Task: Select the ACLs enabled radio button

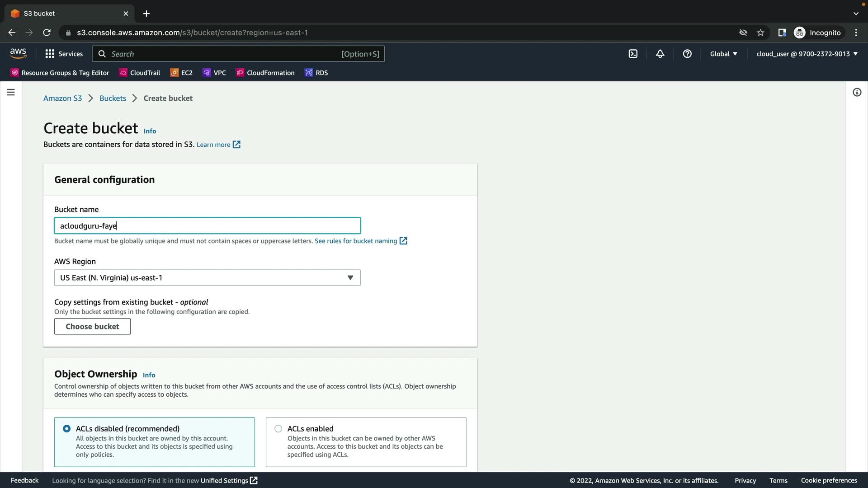Action: 278,428
